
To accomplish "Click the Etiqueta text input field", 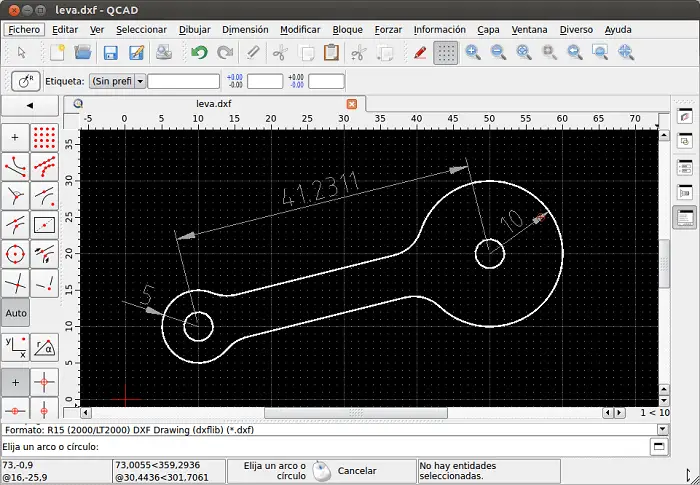I will coord(183,81).
